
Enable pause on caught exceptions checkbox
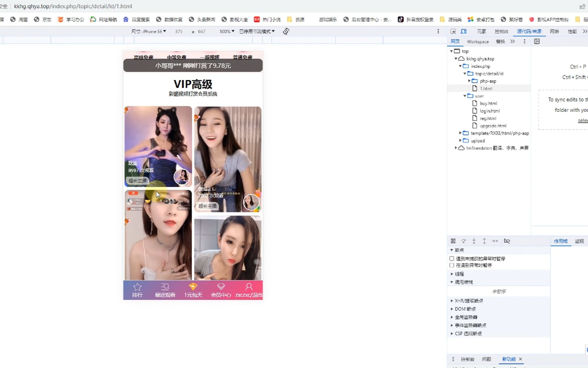tap(452, 265)
